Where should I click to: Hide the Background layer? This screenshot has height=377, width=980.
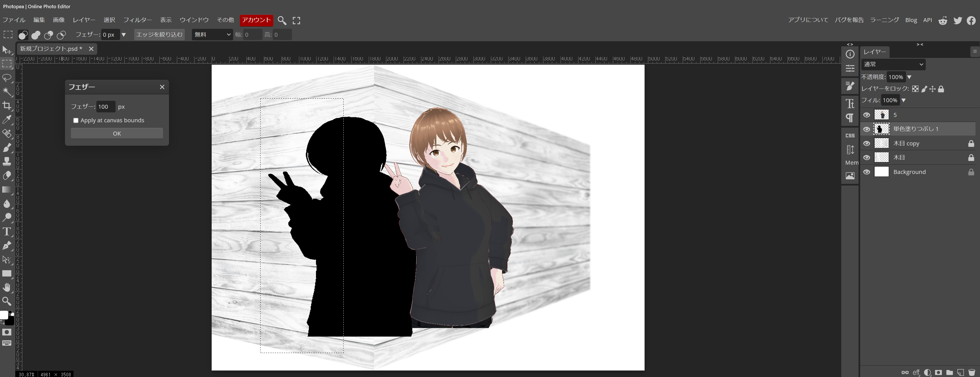point(867,172)
